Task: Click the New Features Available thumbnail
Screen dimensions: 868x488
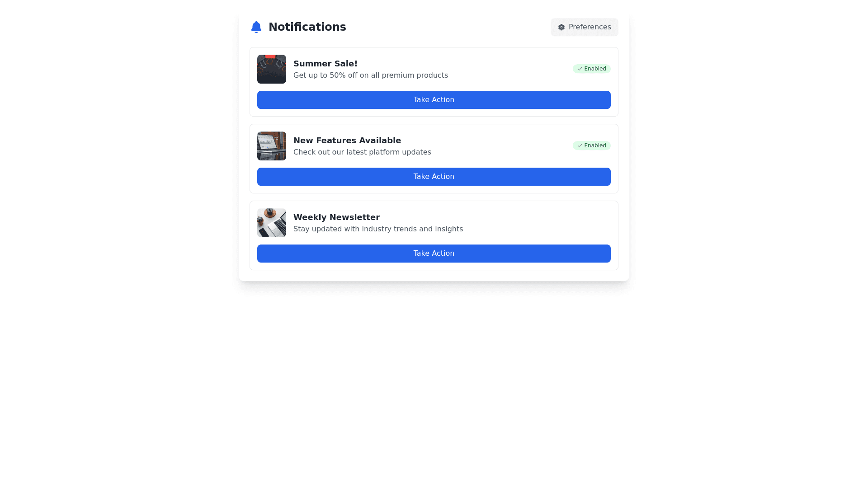Action: 271,146
